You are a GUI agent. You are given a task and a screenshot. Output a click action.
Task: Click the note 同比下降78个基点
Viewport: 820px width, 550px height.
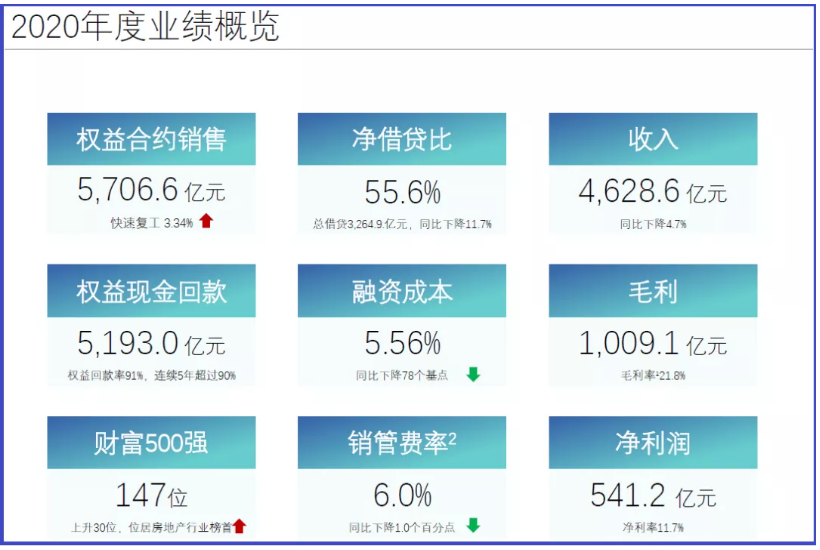click(x=402, y=375)
